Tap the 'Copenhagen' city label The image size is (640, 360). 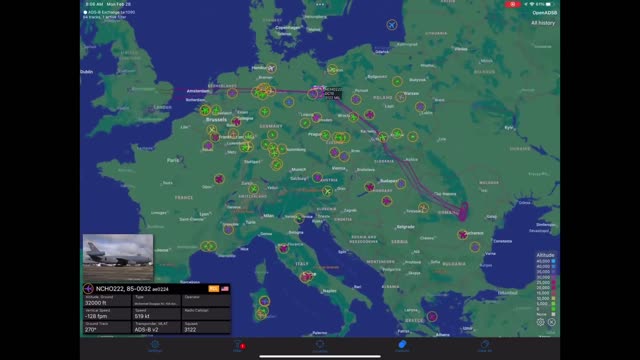point(288,28)
